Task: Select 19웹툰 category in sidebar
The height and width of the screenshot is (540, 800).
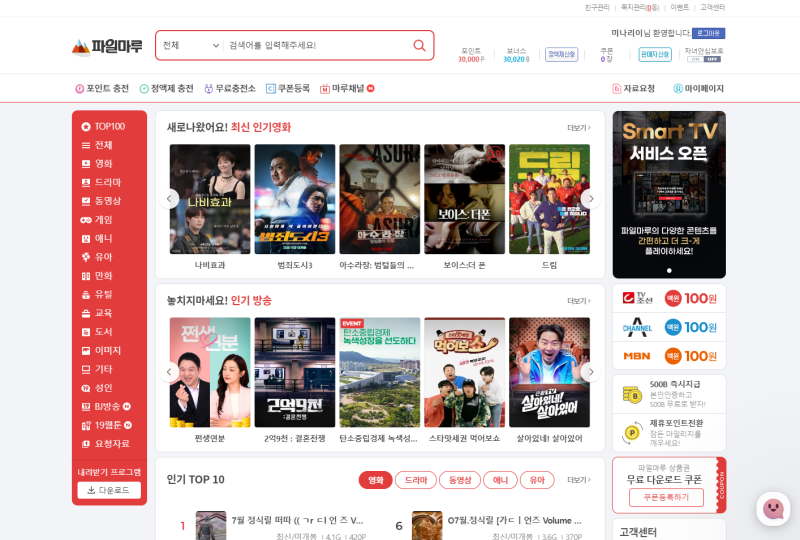Action: [x=107, y=425]
